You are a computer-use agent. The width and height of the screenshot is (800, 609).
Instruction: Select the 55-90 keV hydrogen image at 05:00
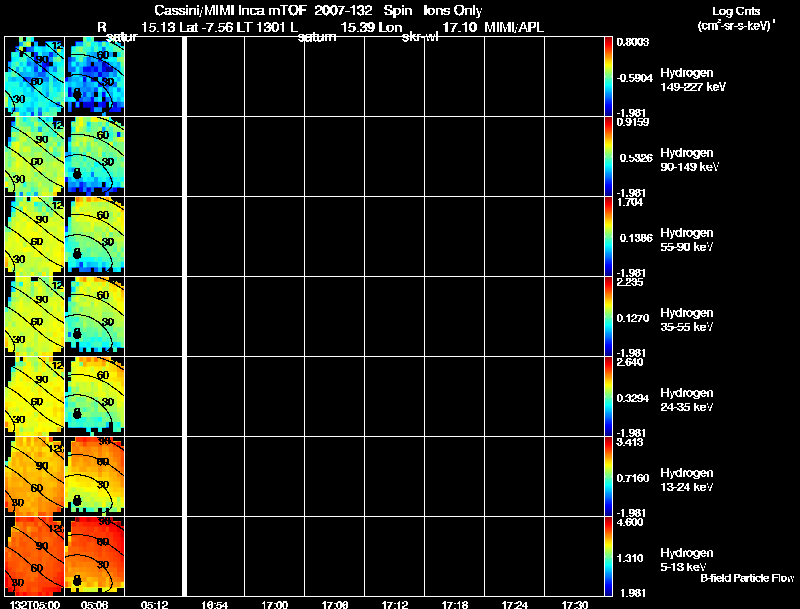pos(35,237)
